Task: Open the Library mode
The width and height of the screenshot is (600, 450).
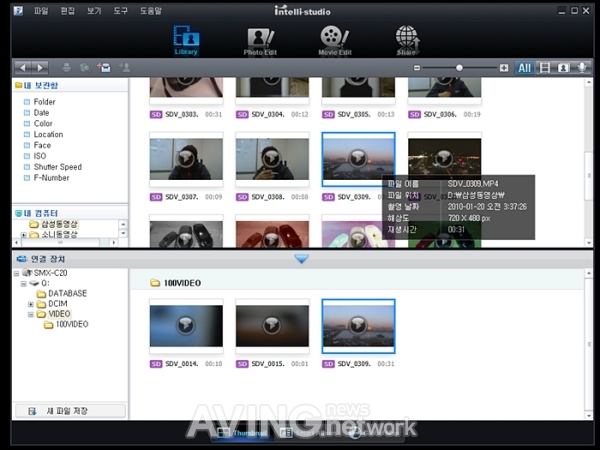Action: tap(186, 41)
